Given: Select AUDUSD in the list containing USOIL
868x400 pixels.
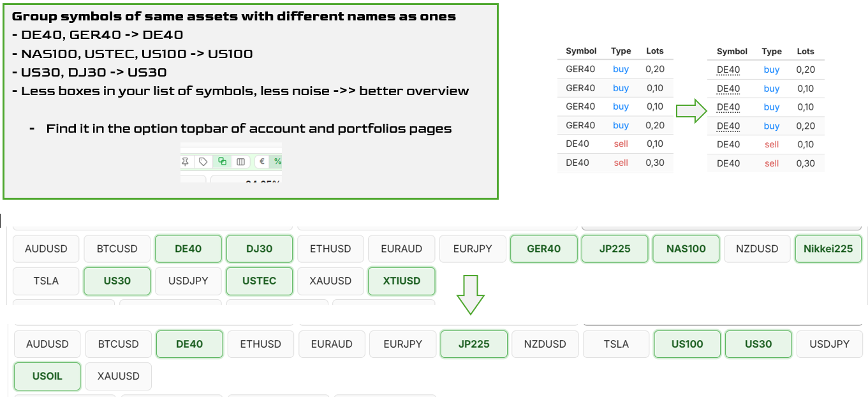Looking at the screenshot, I should point(47,344).
